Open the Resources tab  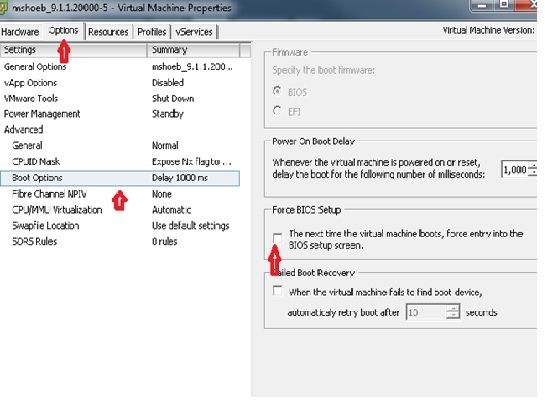point(108,32)
